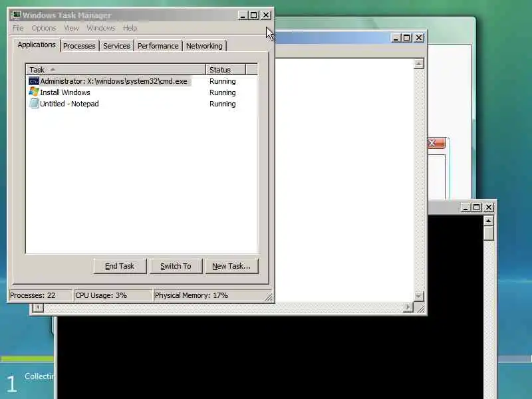Click the Task Manager title bar icon

(x=15, y=15)
